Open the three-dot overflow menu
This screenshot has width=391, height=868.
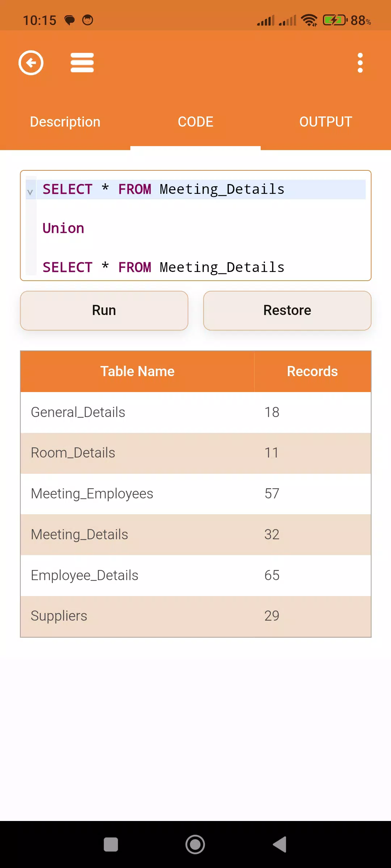click(x=360, y=63)
